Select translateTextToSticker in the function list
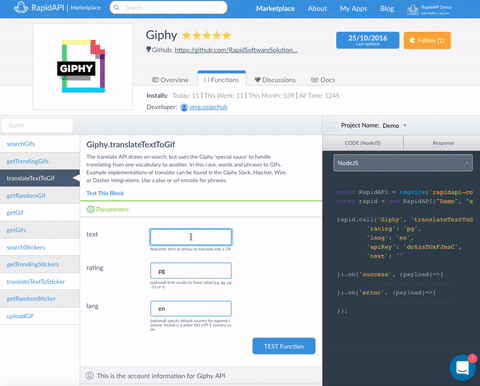Viewport: 480px width, 386px height. click(40, 282)
